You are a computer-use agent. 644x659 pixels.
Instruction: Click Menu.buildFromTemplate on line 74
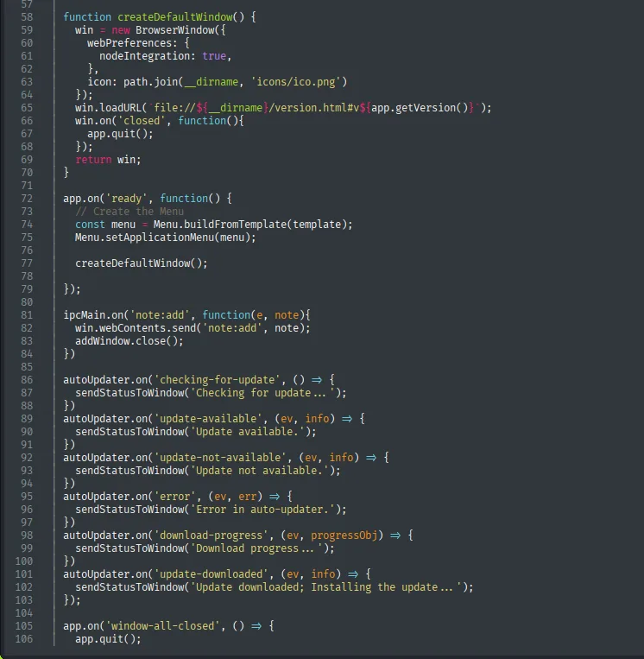(220, 225)
